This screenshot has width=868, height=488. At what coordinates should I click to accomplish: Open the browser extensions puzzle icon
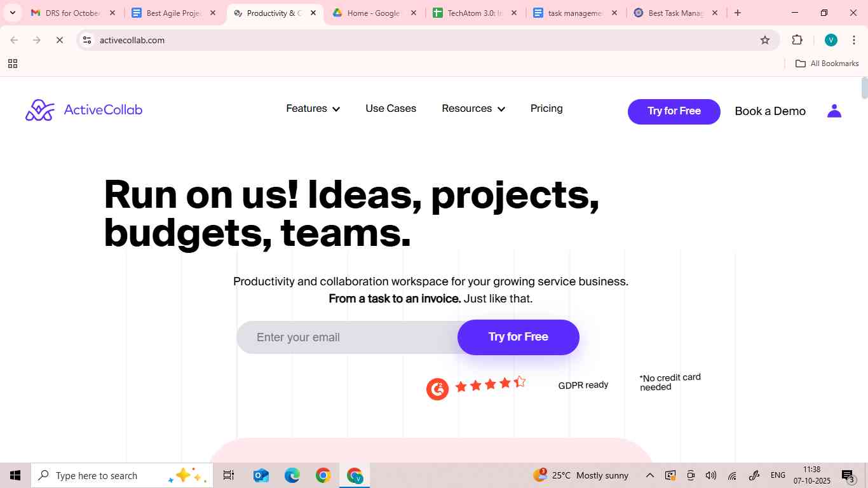coord(797,39)
